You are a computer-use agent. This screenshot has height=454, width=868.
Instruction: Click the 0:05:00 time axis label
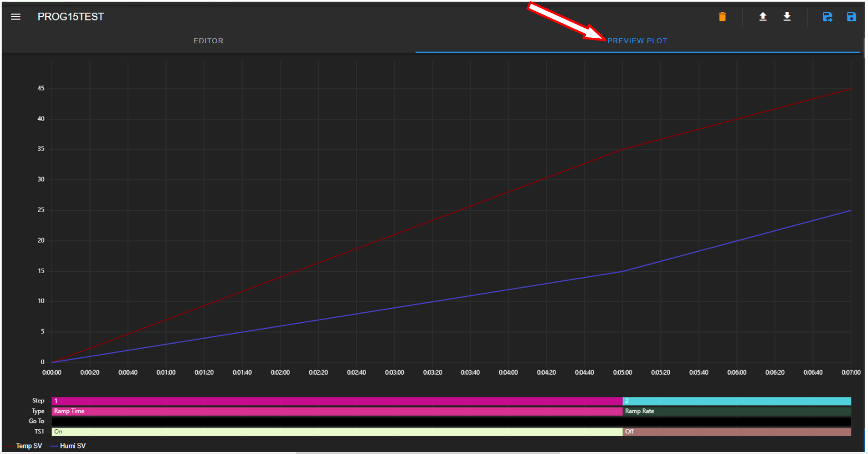(623, 372)
